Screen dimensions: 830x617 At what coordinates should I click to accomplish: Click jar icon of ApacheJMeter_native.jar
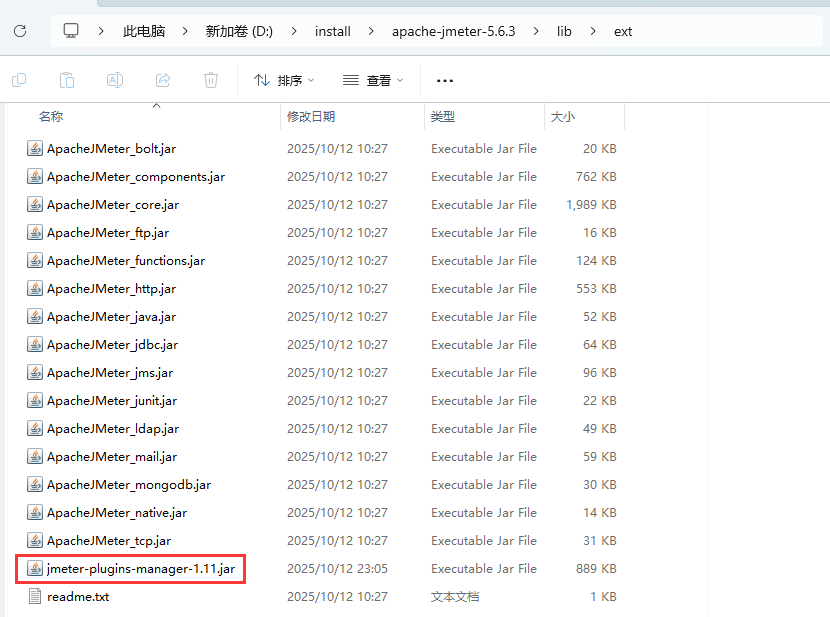coord(35,513)
